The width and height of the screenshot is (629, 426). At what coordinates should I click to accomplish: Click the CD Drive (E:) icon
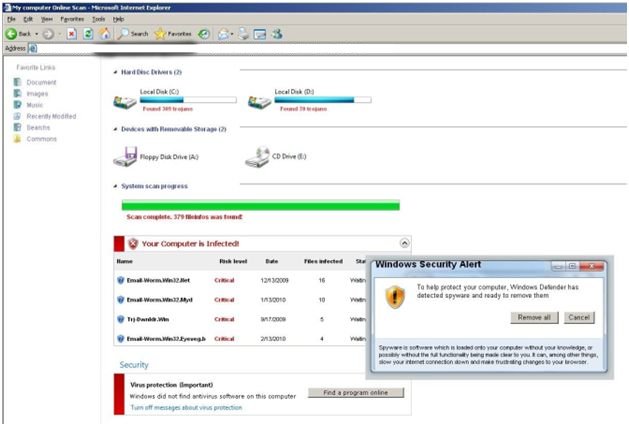click(257, 157)
